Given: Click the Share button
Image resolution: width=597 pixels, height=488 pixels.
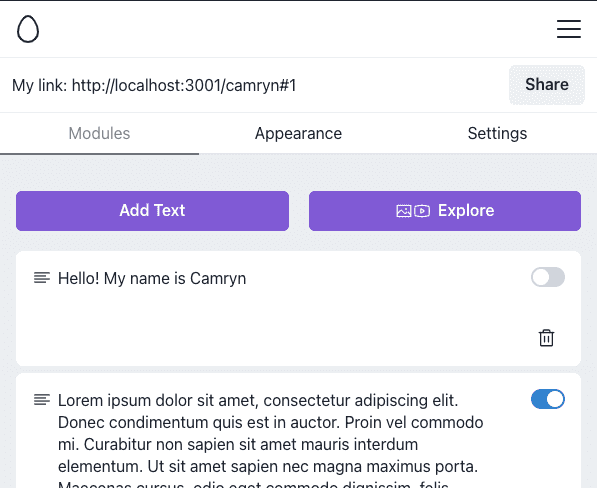Looking at the screenshot, I should point(547,85).
